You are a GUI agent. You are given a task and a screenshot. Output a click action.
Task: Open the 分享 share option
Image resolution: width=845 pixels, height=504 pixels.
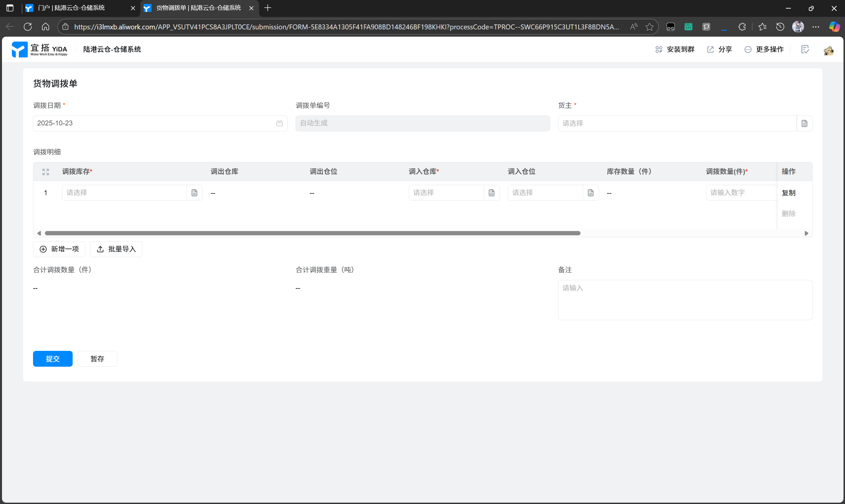point(720,50)
